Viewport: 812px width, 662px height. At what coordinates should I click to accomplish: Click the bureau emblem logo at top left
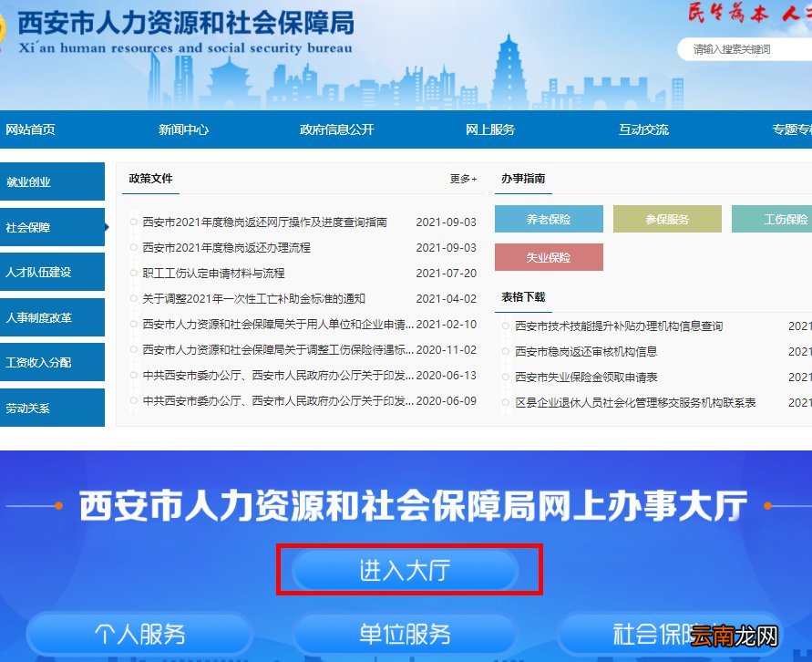pos(3,31)
